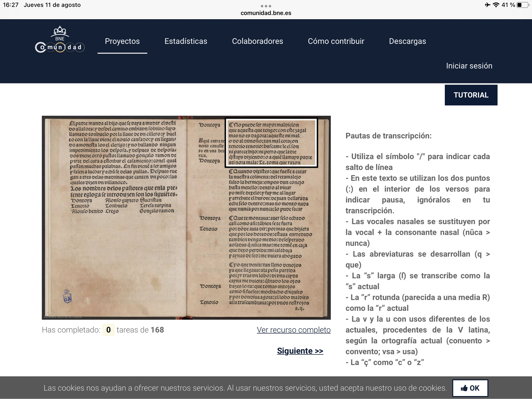This screenshot has height=399, width=532.
Task: Select Cómo contribuir in the navigation
Action: [x=336, y=41]
